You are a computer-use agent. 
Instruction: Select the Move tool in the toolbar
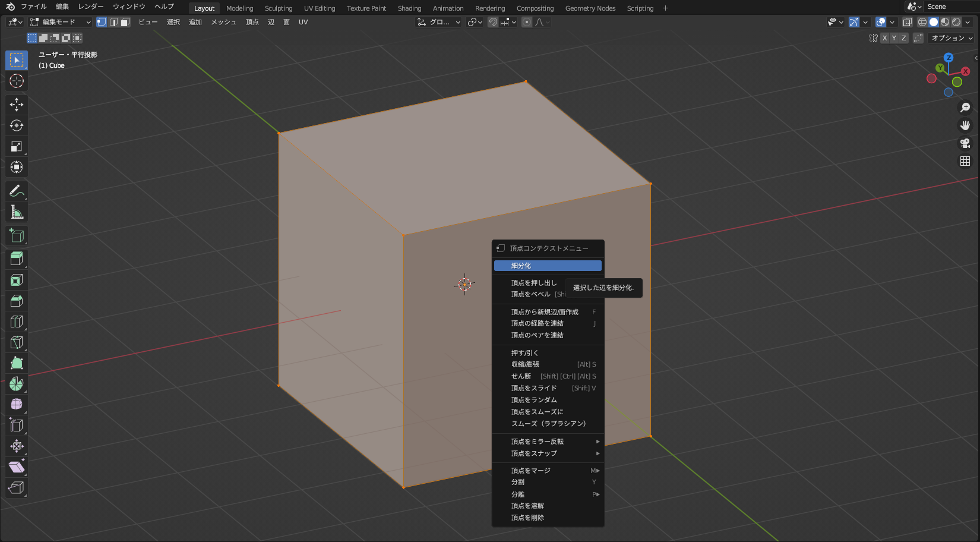[x=16, y=105]
